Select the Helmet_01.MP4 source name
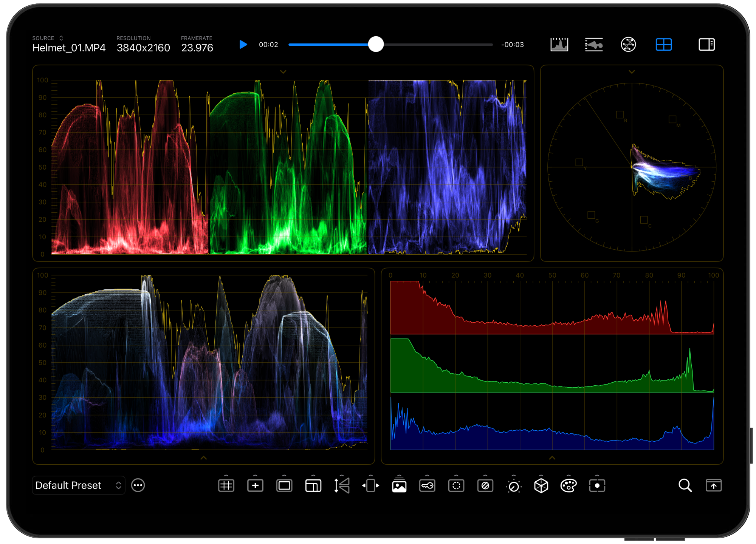This screenshot has height=544, width=756. [x=69, y=48]
